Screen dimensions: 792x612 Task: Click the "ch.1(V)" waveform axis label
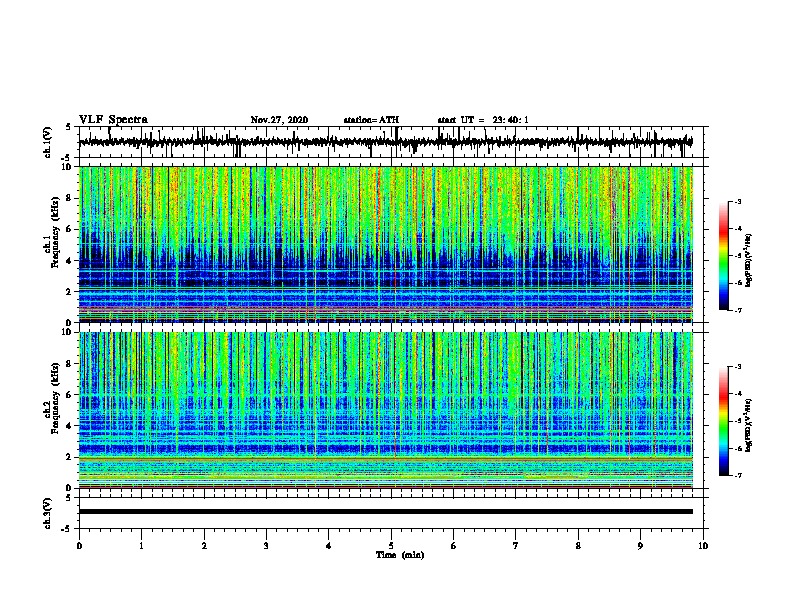point(48,142)
